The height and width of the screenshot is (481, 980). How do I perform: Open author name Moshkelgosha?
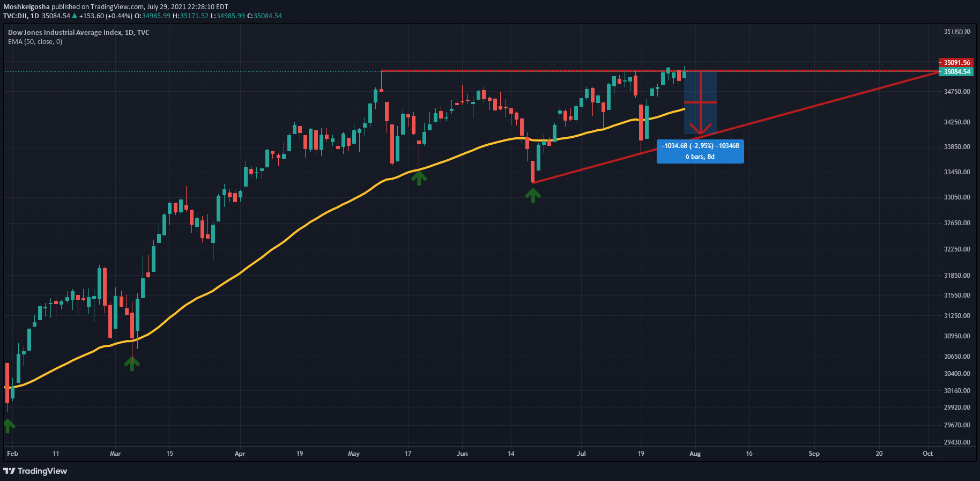(x=26, y=7)
